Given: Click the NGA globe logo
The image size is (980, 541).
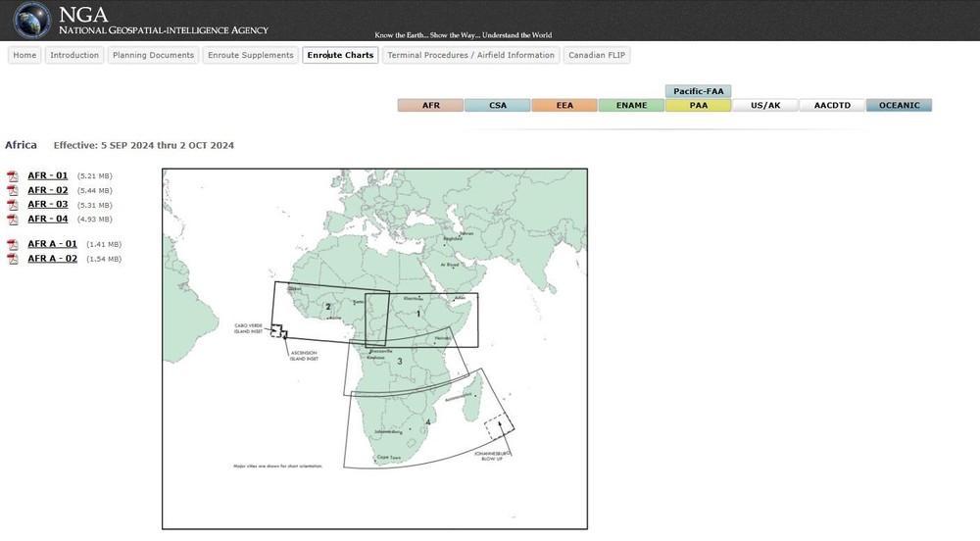Looking at the screenshot, I should (x=31, y=21).
